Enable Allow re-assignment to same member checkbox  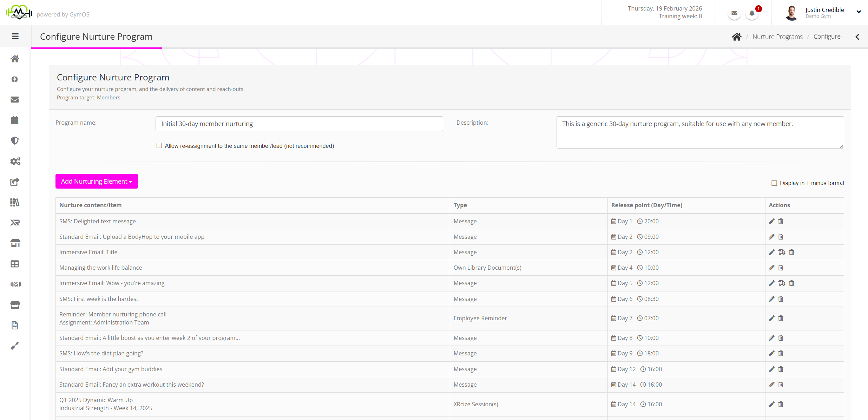point(159,146)
